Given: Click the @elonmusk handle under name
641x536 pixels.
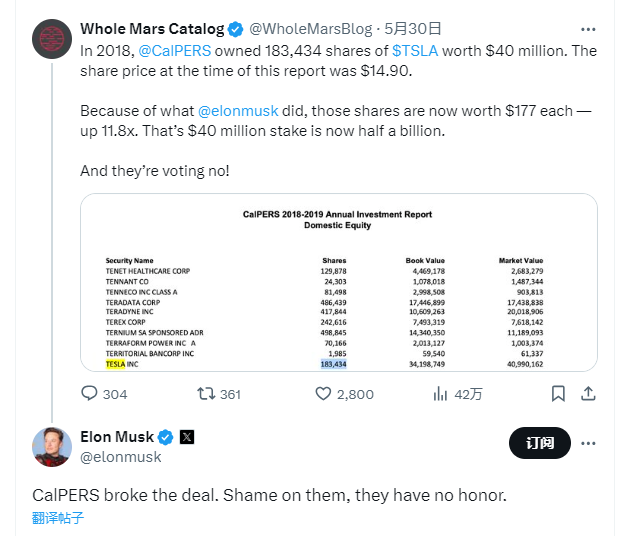Looking at the screenshot, I should pyautogui.click(x=120, y=457).
